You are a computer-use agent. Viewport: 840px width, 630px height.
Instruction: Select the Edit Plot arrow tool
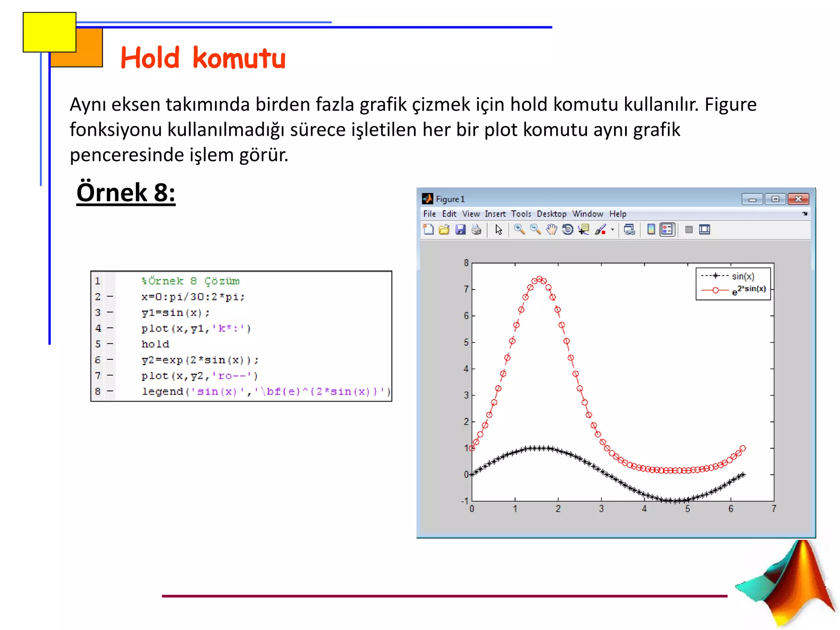pos(499,230)
